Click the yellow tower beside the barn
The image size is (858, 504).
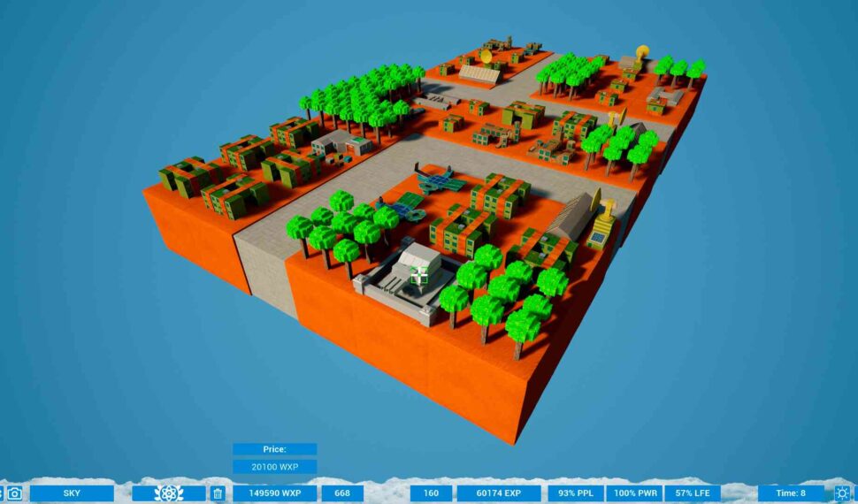click(x=607, y=210)
